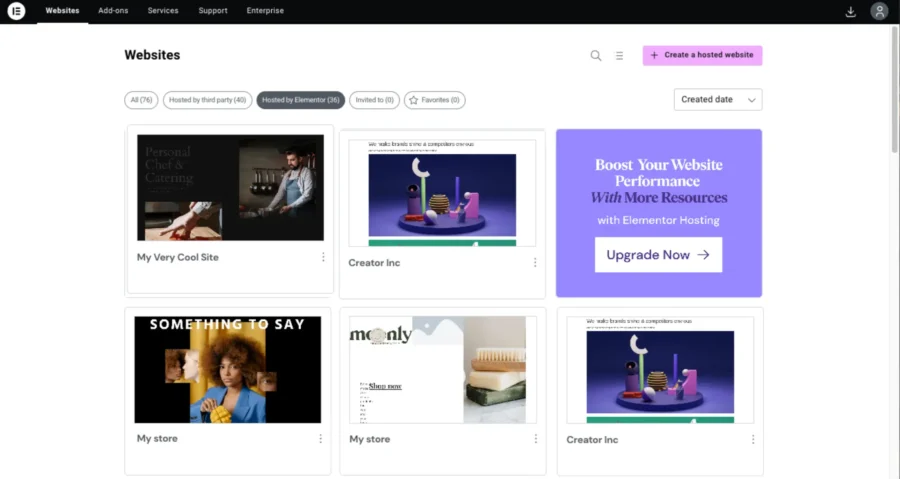The image size is (900, 479).
Task: Click the star icon in Favorites filter
Action: (x=413, y=100)
